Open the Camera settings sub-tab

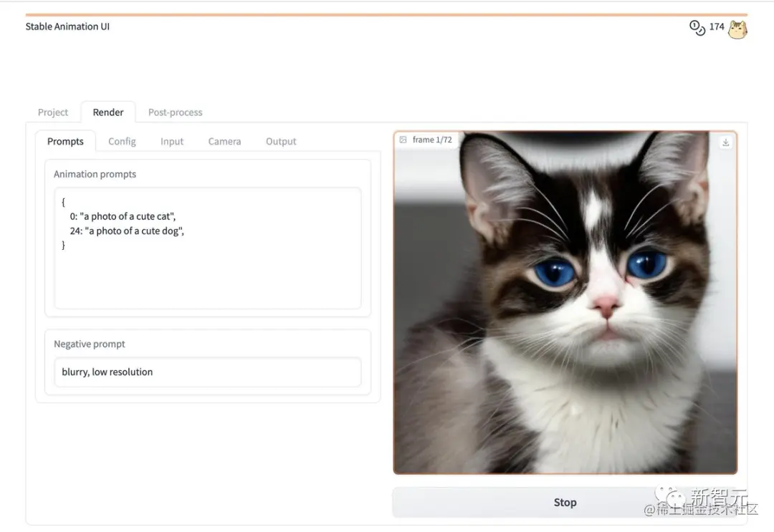point(224,142)
